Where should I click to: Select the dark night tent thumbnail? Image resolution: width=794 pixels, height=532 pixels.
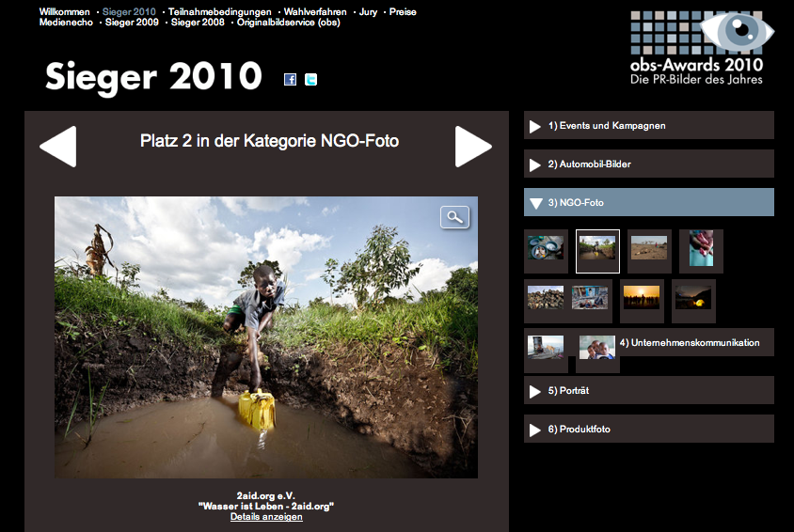click(693, 297)
